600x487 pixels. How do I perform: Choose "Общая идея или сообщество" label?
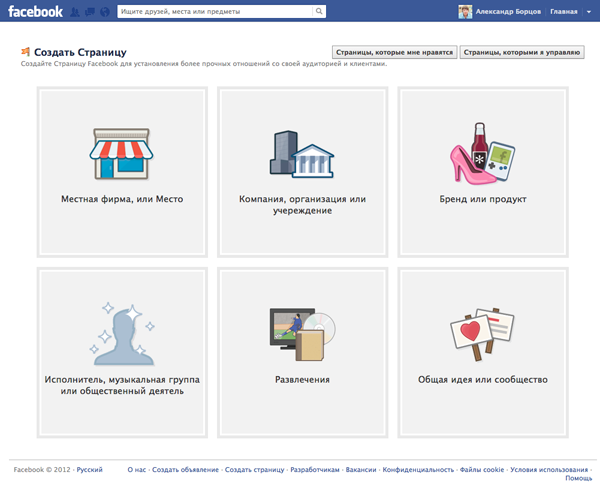483,380
